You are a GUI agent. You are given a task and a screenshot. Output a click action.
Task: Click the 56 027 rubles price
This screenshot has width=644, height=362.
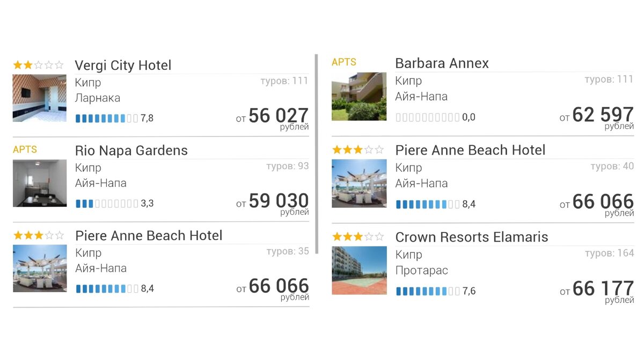coord(278,116)
